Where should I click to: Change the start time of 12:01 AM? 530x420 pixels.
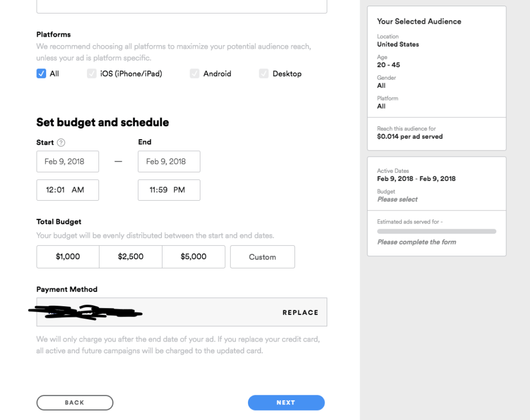click(67, 190)
